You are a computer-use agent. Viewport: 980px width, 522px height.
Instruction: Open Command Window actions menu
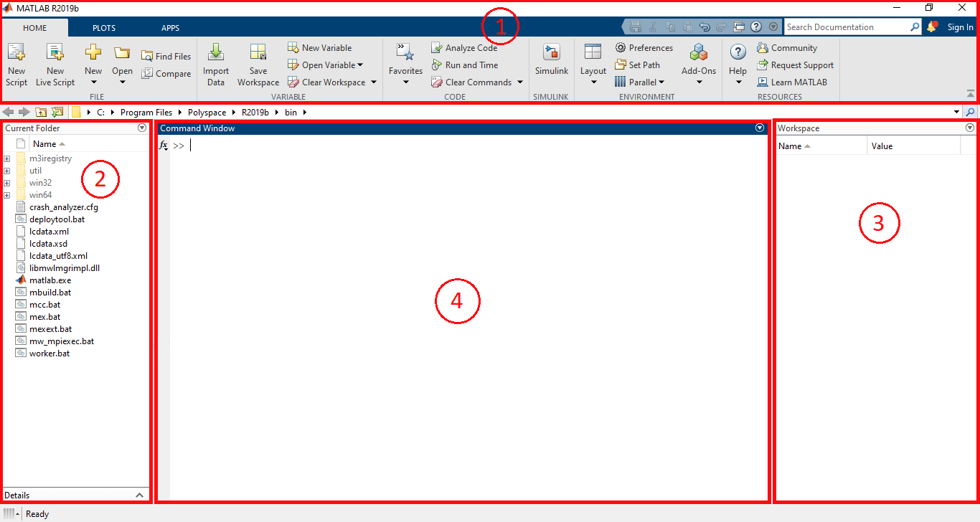(x=760, y=128)
